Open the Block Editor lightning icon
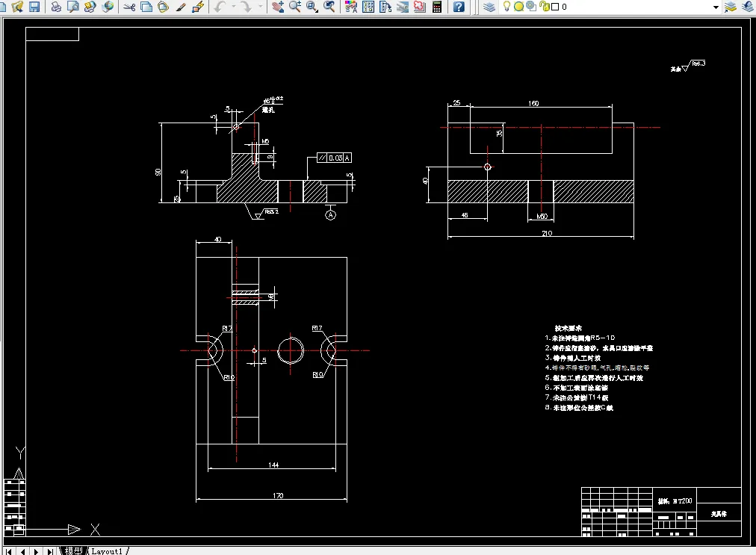The height and width of the screenshot is (555, 756). 198,7
